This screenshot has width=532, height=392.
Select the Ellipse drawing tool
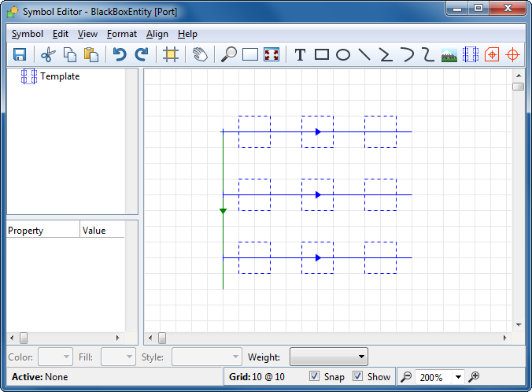(343, 54)
